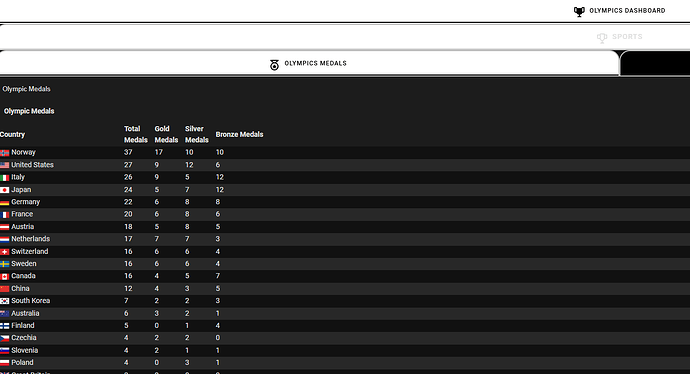Open the black tab right of Olympics Medals
Viewport: 690px width, 374px height.
tap(655, 63)
